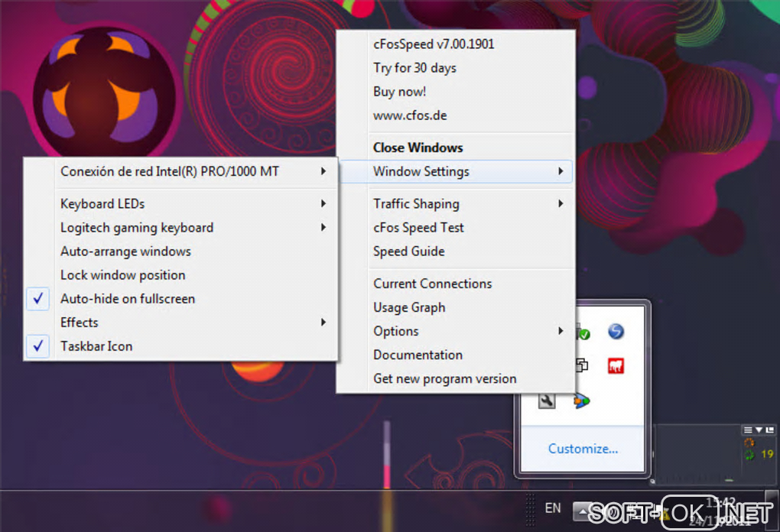Open the Speed Guide entry
780x532 pixels.
click(457, 251)
